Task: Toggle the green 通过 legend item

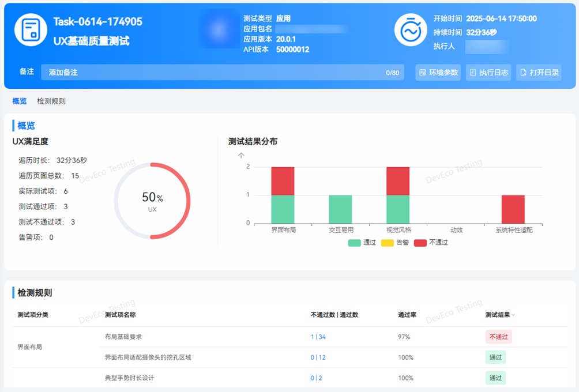Action: click(362, 243)
